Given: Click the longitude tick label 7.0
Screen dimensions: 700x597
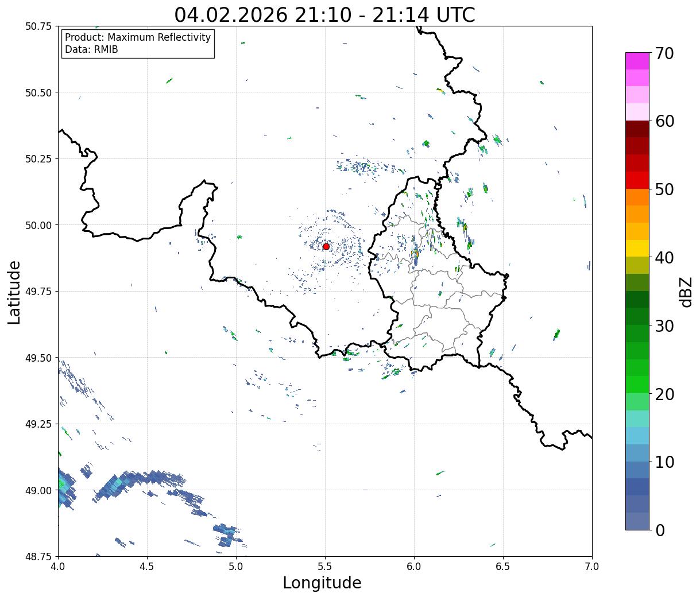Looking at the screenshot, I should (x=592, y=566).
